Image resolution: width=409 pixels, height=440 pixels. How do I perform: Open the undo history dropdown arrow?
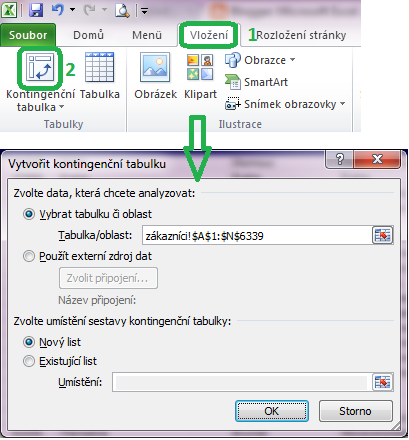pyautogui.click(x=72, y=10)
